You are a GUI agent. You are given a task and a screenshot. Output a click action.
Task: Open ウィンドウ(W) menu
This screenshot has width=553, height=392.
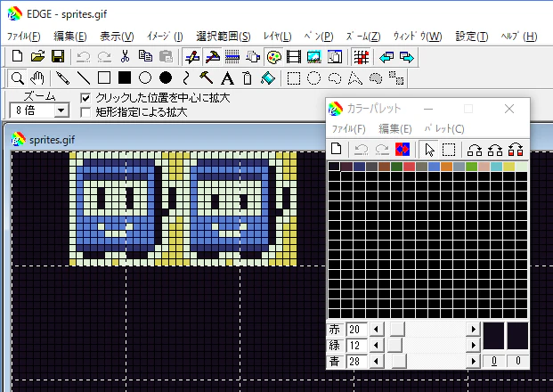pyautogui.click(x=418, y=36)
